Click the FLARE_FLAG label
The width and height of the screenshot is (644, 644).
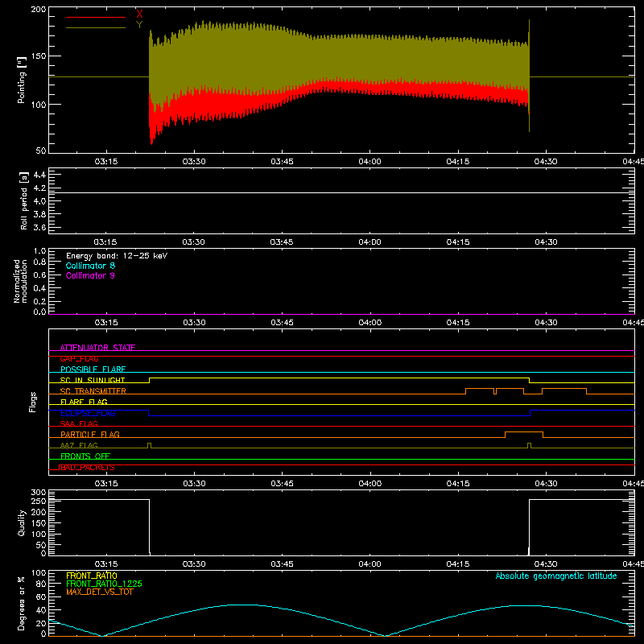point(84,402)
